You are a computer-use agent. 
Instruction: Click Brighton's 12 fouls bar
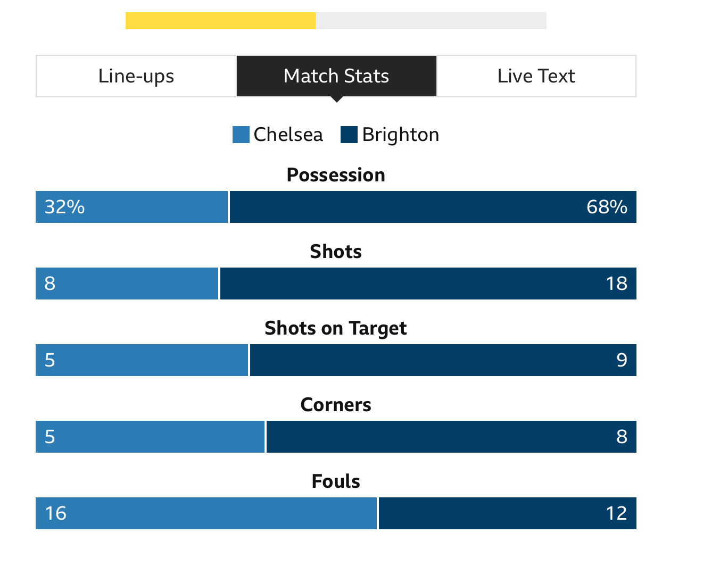pyautogui.click(x=508, y=513)
